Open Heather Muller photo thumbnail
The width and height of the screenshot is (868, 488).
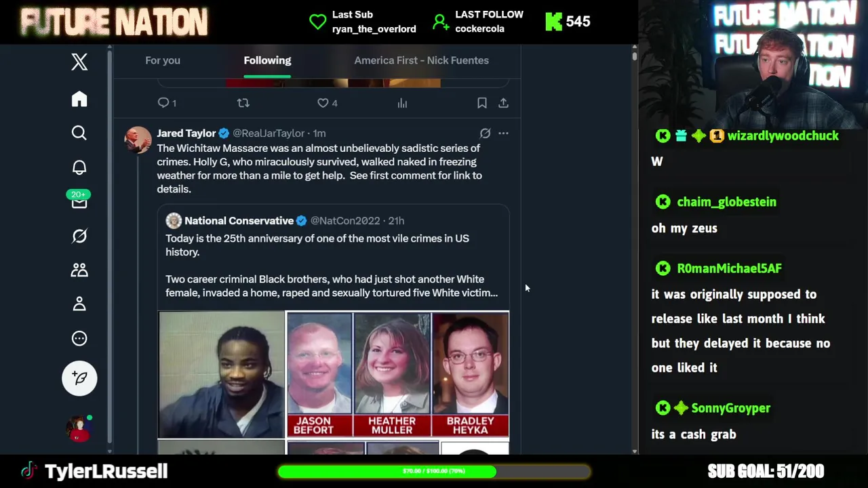click(x=392, y=374)
